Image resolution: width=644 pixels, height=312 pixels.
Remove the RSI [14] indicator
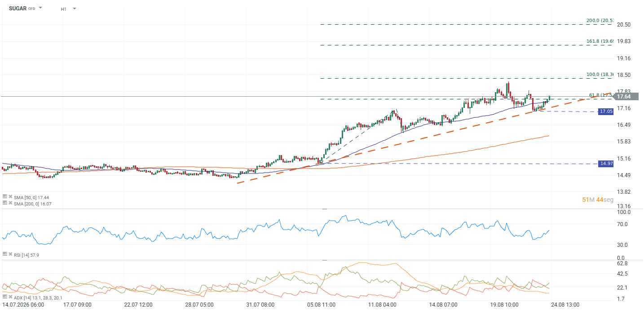[10, 254]
